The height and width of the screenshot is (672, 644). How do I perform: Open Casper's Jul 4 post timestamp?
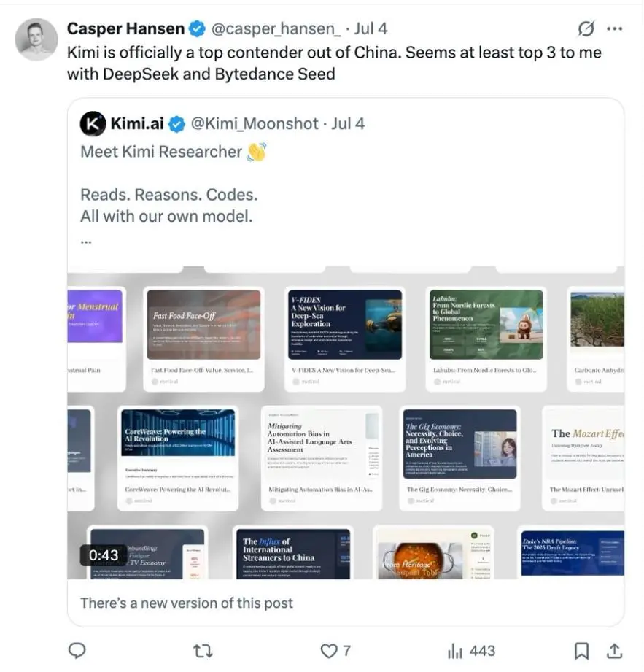coord(371,28)
